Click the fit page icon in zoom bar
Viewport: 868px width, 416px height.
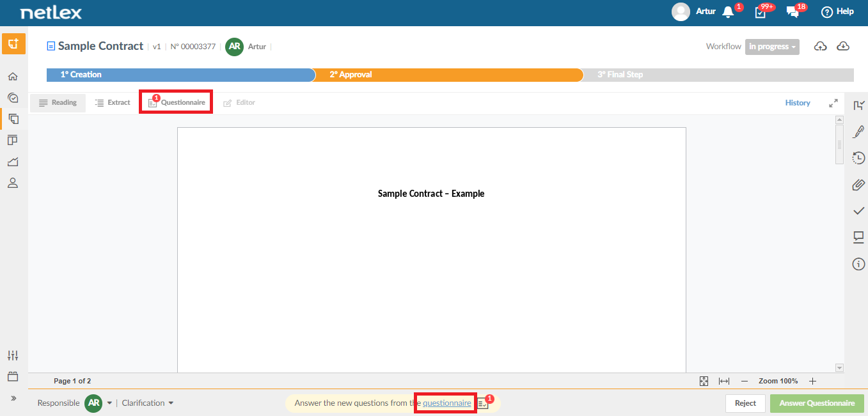[x=704, y=381]
